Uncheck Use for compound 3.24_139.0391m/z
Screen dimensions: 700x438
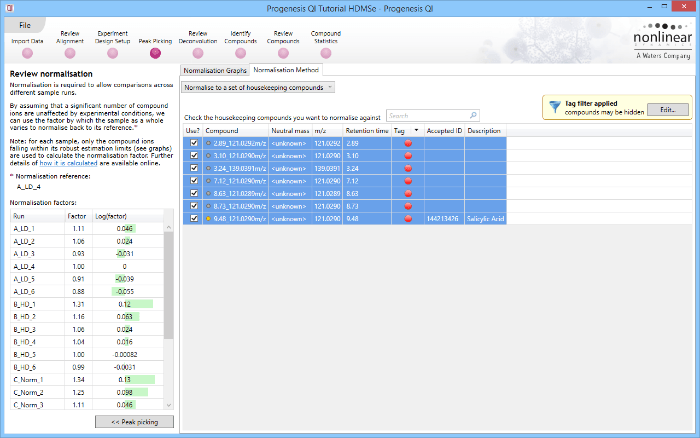pyautogui.click(x=194, y=168)
